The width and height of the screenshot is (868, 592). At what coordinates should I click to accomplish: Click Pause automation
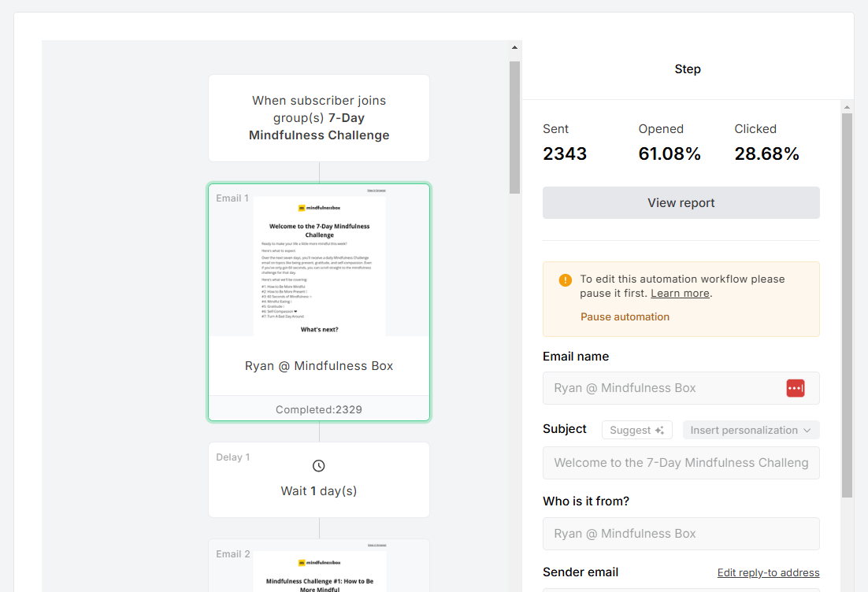(625, 316)
